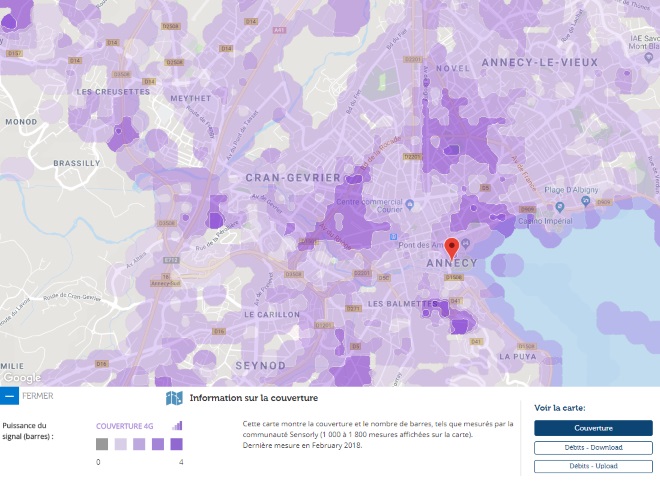The height and width of the screenshot is (487, 660).
Task: Click the BRASSILLY map label
Action: click(77, 163)
